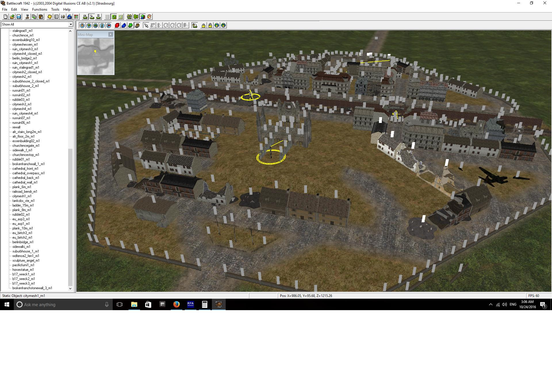The image size is (552, 392).
Task: Click the green circled padlock icon
Action: point(217,26)
